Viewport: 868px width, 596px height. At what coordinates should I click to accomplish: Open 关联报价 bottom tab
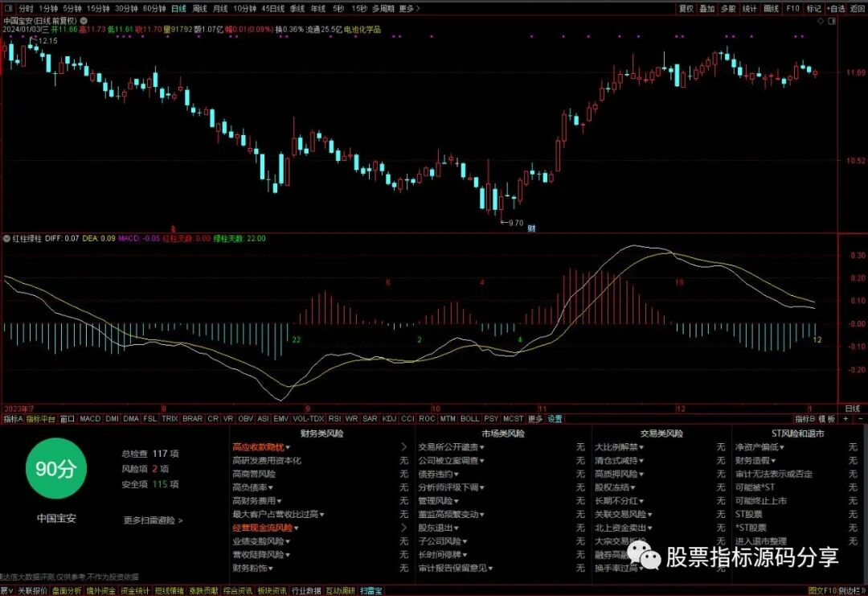point(32,591)
